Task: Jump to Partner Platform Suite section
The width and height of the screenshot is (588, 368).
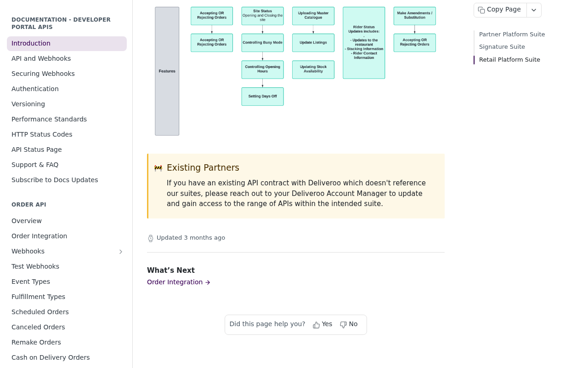Action: pos(512,34)
